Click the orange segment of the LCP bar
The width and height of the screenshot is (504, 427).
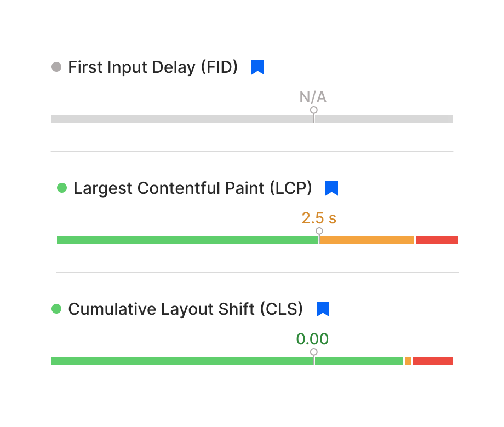tap(366, 240)
